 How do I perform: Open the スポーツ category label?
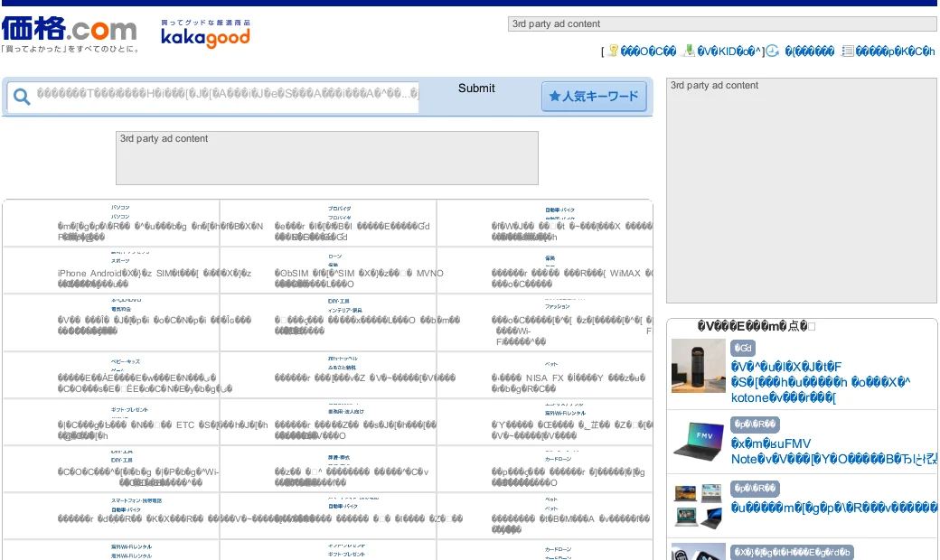point(120,261)
